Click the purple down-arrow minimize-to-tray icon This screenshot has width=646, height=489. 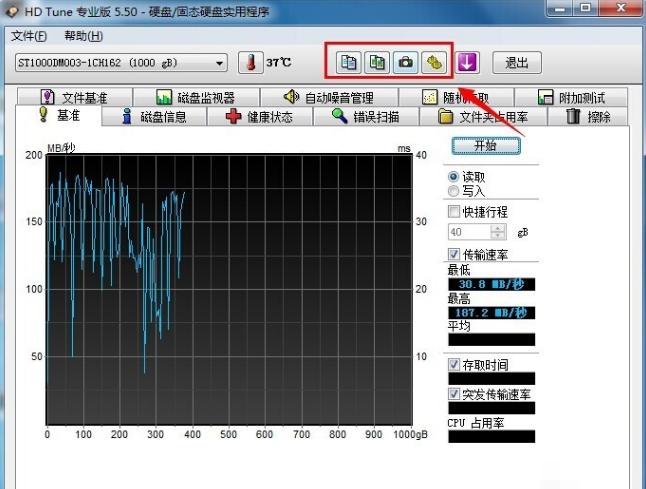(468, 62)
